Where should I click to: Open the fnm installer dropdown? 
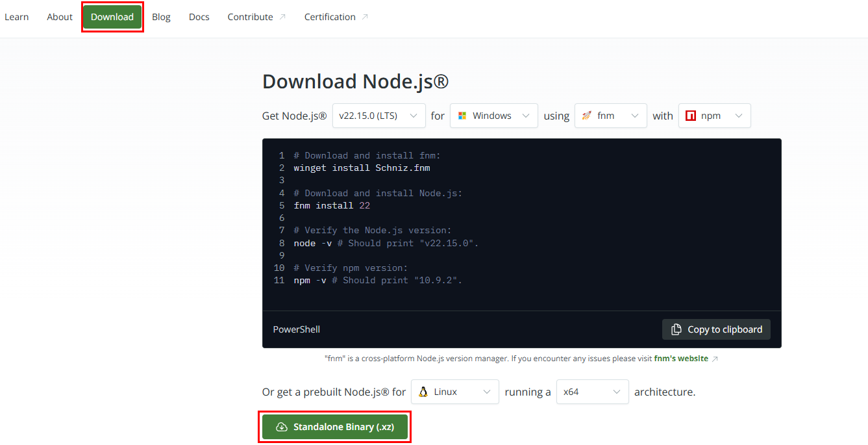tap(611, 116)
